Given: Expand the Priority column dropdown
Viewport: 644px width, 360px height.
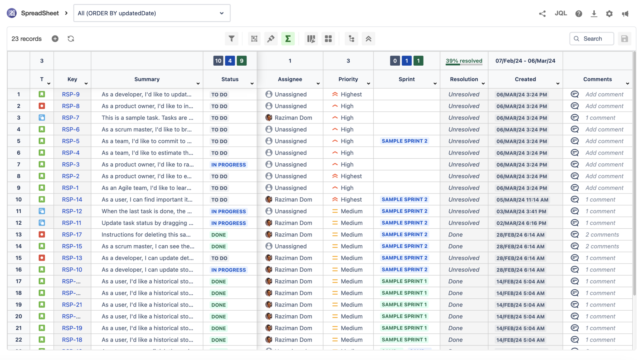Looking at the screenshot, I should pyautogui.click(x=369, y=83).
